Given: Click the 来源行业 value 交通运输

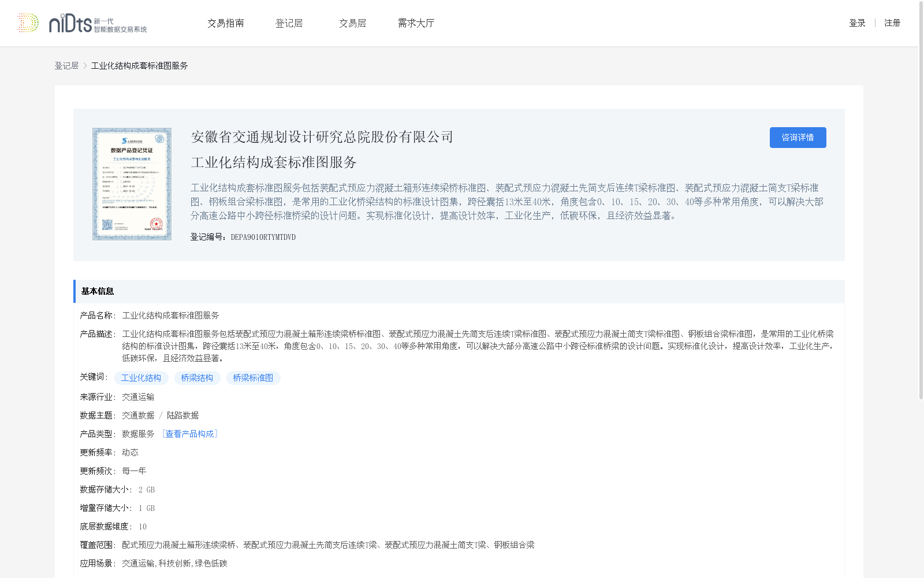Looking at the screenshot, I should pyautogui.click(x=138, y=397).
